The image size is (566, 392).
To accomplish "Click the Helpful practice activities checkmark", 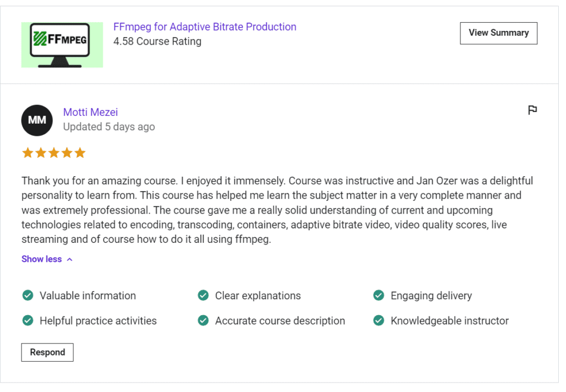I will pos(28,320).
